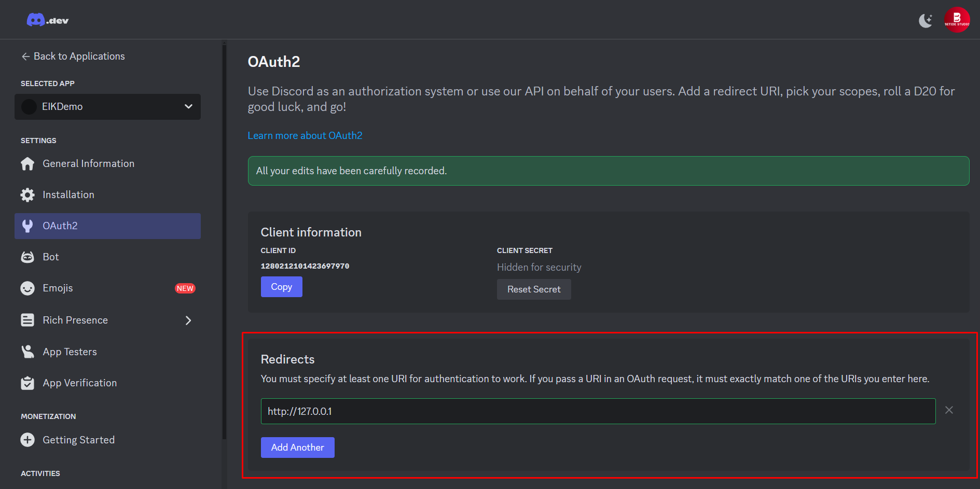Copy the Client ID
Viewport: 980px width, 489px height.
281,287
